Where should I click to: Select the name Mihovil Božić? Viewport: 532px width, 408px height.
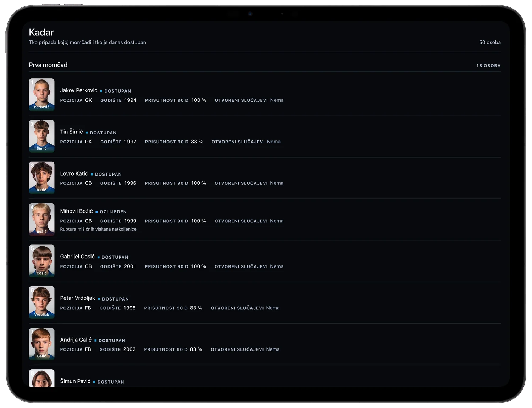pos(76,211)
